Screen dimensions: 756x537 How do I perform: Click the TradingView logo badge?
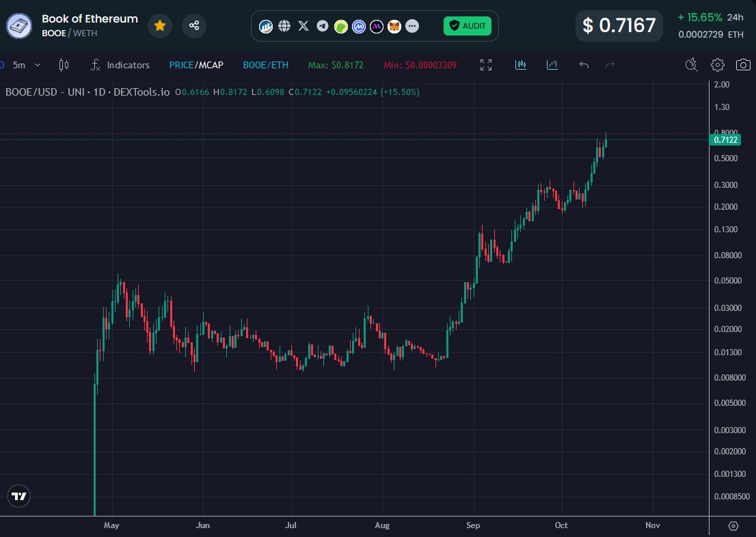point(19,496)
